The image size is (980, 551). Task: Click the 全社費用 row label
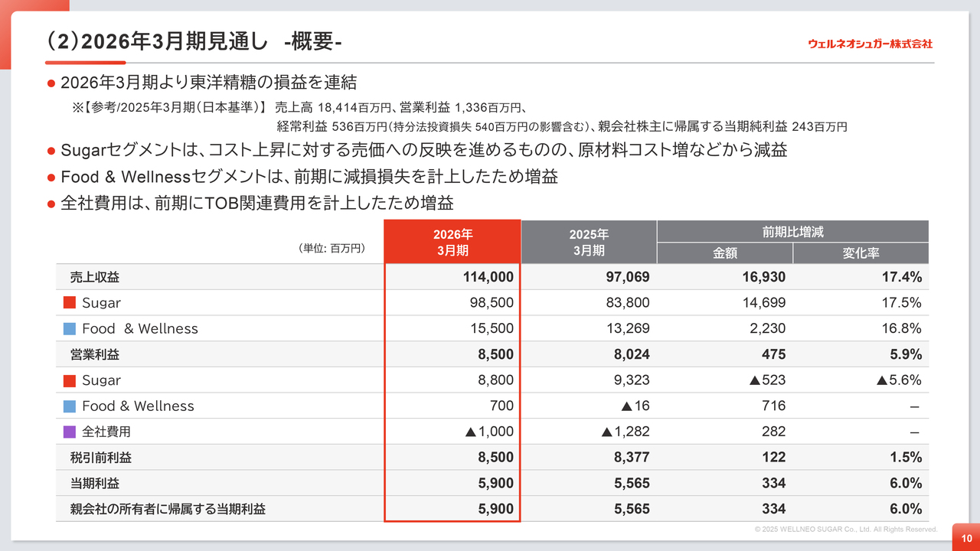[x=106, y=432]
